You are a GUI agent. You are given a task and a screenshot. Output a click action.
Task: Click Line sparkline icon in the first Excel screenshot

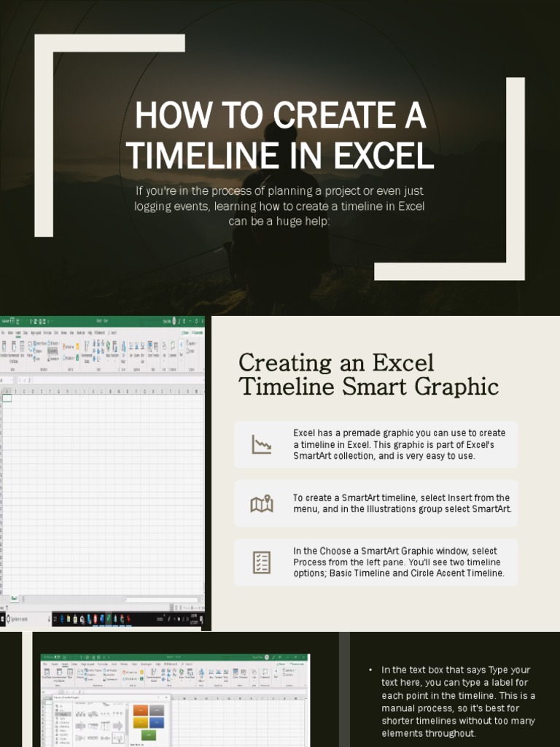pyautogui.click(x=131, y=349)
